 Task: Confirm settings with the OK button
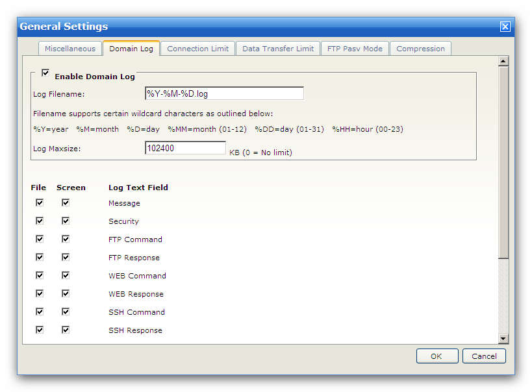coord(437,356)
